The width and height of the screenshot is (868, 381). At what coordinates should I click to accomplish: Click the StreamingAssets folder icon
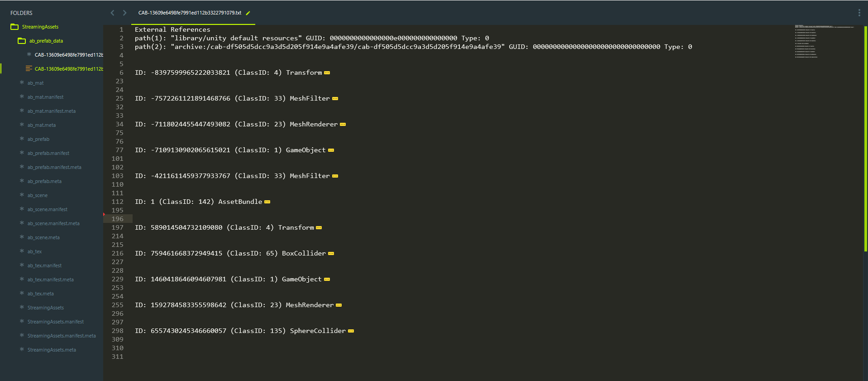(14, 27)
